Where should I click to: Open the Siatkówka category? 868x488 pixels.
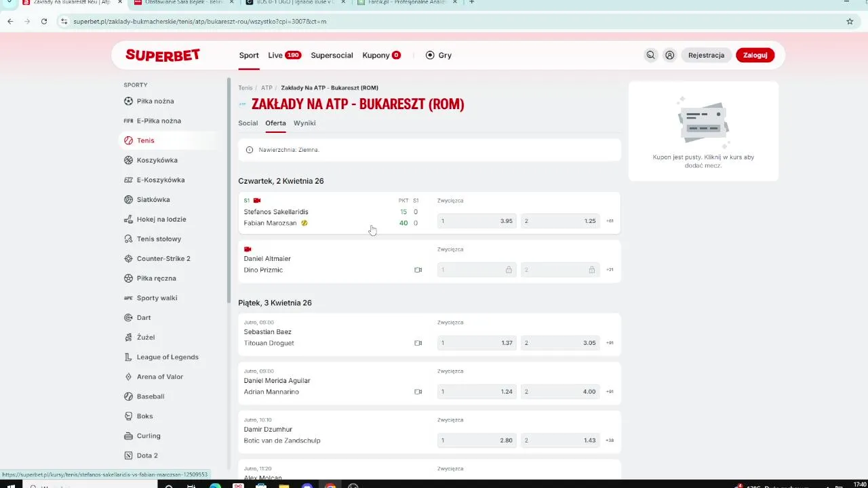click(147, 199)
